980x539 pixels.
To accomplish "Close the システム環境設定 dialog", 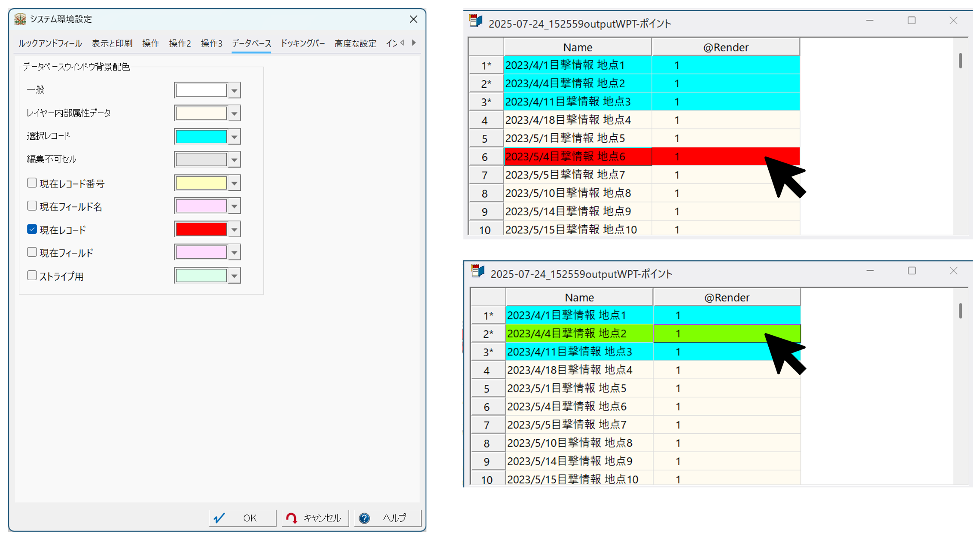I will (413, 19).
